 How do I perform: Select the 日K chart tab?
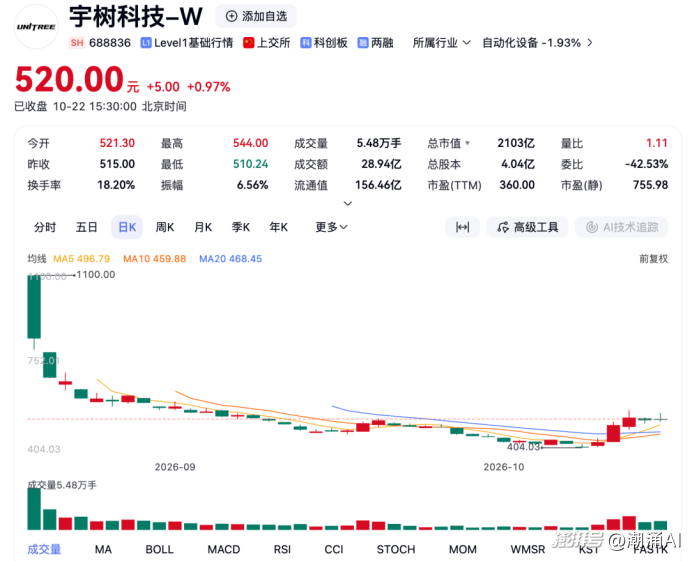click(127, 227)
